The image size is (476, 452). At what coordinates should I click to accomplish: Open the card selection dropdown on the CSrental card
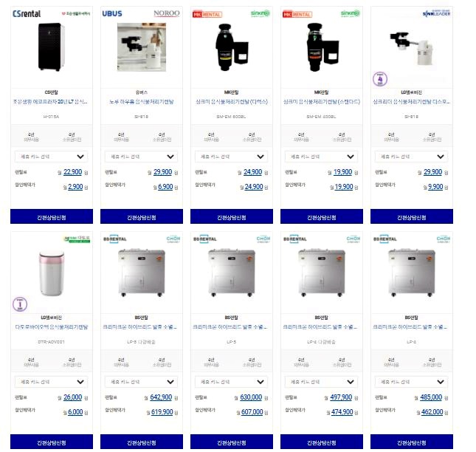pos(52,157)
